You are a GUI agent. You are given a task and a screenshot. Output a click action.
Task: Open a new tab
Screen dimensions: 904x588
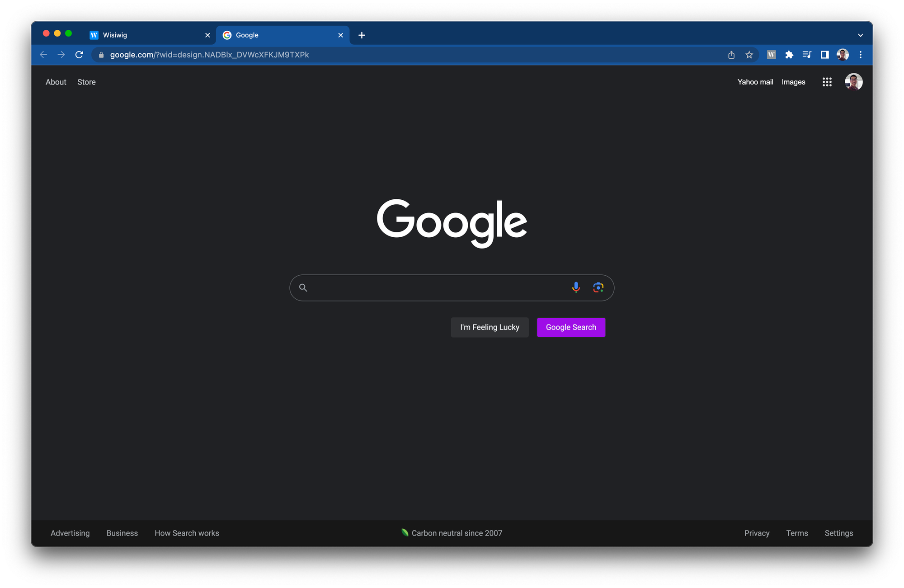(x=362, y=35)
